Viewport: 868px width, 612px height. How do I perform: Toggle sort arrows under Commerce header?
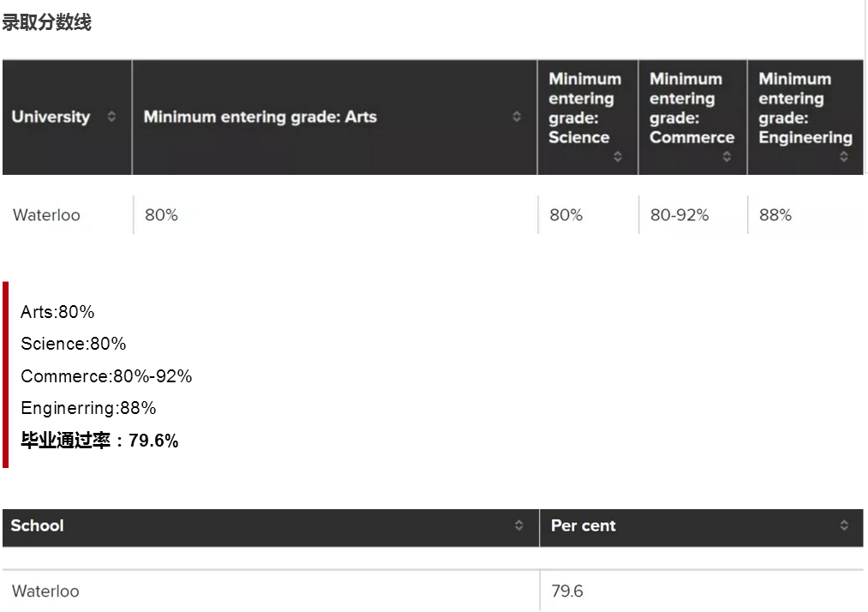(x=727, y=157)
